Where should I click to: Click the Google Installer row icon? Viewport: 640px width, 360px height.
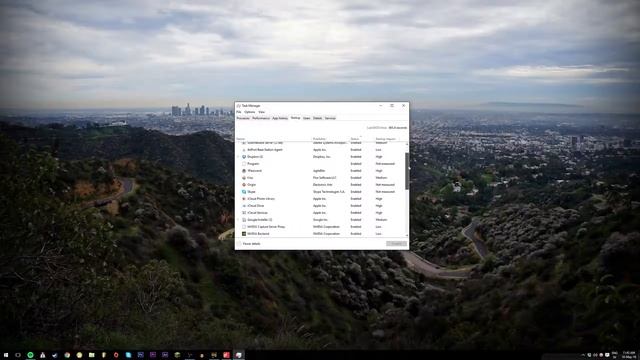click(x=244, y=220)
